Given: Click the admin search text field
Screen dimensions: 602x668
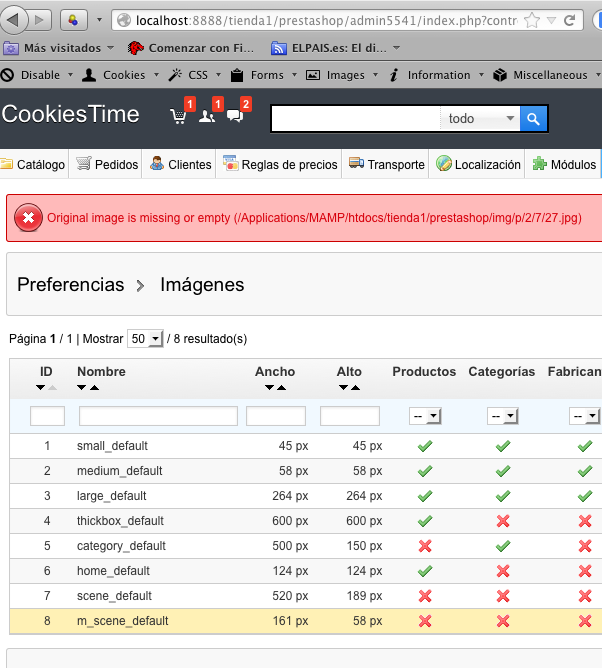Looking at the screenshot, I should 356,118.
